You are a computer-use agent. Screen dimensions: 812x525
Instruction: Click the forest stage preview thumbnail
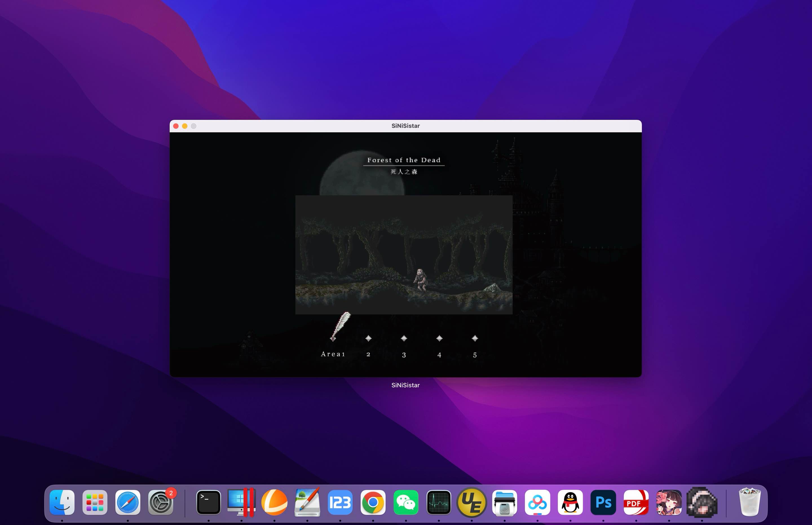(x=404, y=255)
